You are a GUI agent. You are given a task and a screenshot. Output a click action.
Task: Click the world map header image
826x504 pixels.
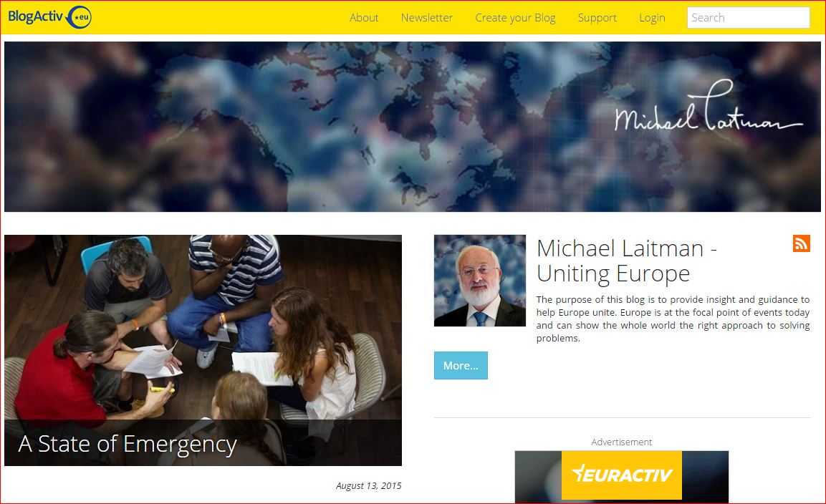(413, 127)
